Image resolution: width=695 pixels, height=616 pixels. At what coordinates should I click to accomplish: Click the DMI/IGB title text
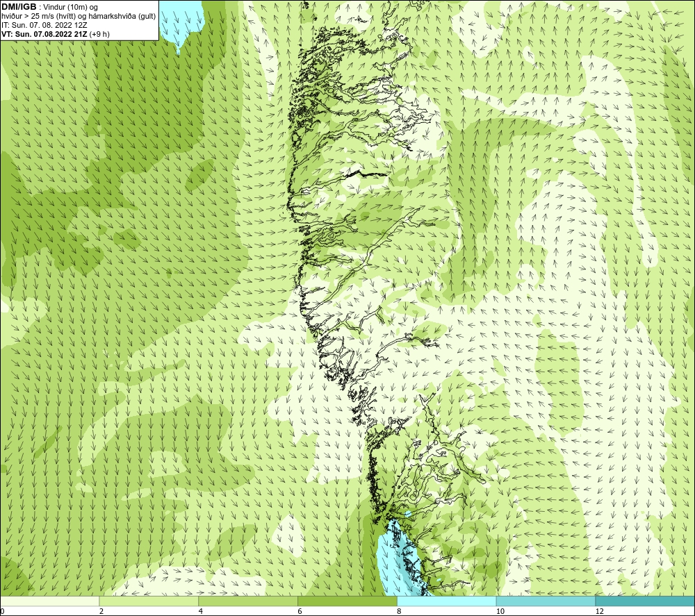pyautogui.click(x=19, y=7)
